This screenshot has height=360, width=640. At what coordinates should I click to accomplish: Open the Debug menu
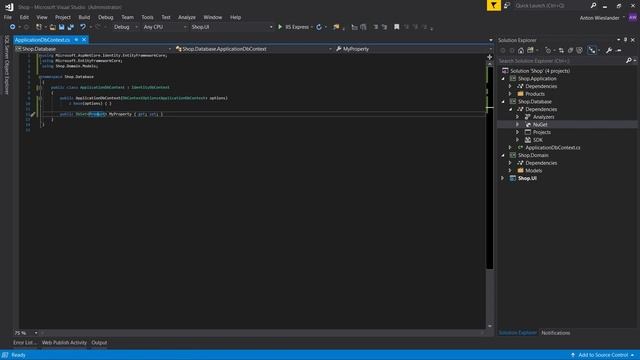pos(105,17)
